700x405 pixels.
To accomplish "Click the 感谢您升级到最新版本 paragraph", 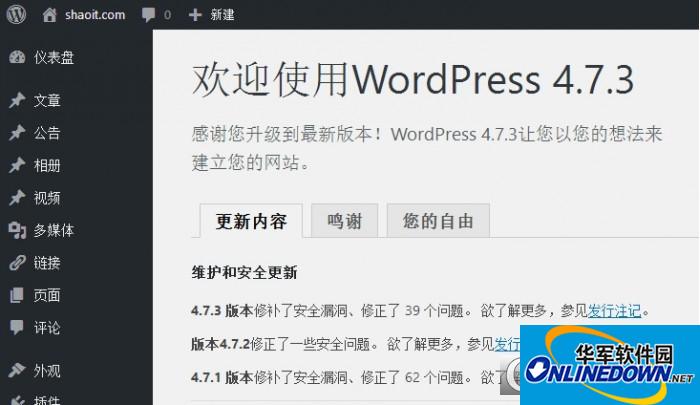I will click(x=427, y=148).
